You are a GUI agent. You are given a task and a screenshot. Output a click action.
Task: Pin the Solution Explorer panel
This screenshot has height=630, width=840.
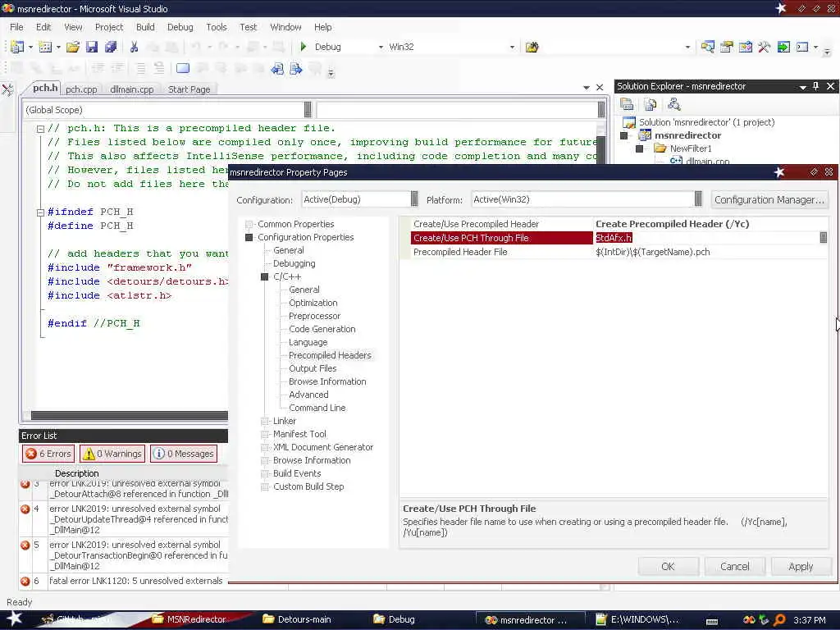coord(816,86)
